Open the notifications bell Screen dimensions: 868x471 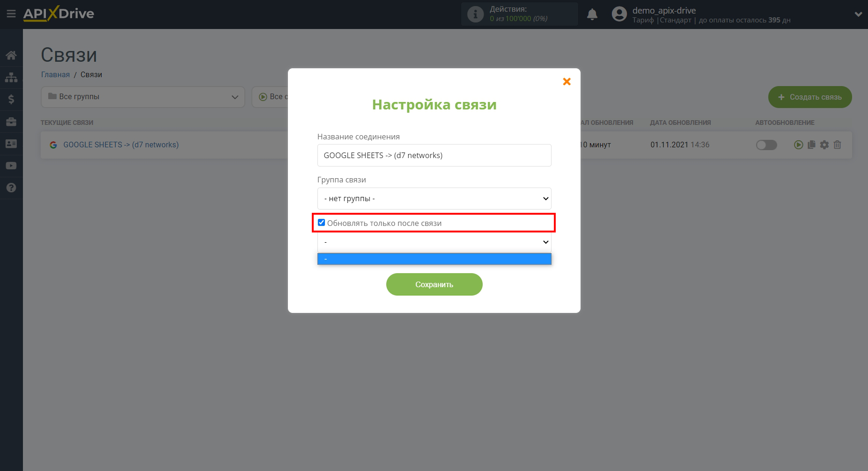pyautogui.click(x=592, y=14)
